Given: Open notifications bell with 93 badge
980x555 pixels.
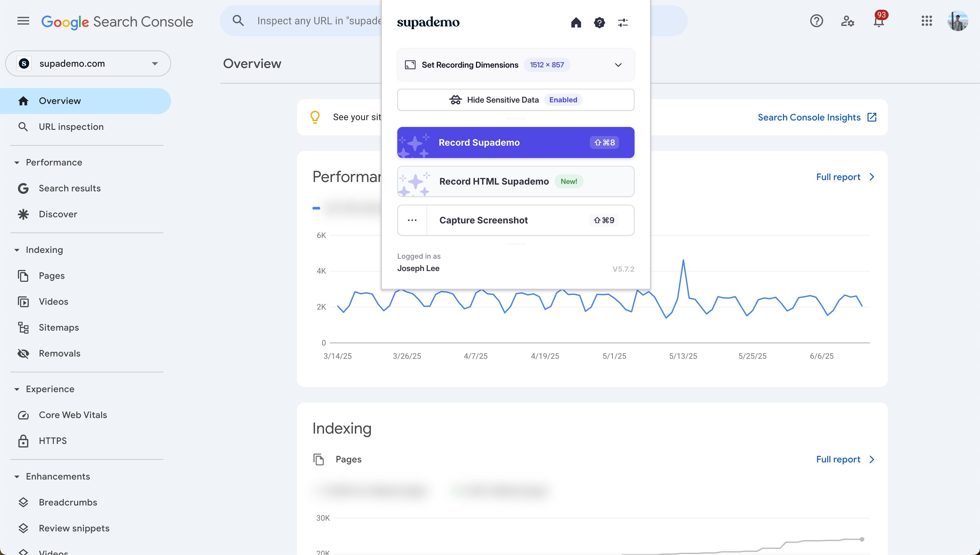Looking at the screenshot, I should (879, 21).
